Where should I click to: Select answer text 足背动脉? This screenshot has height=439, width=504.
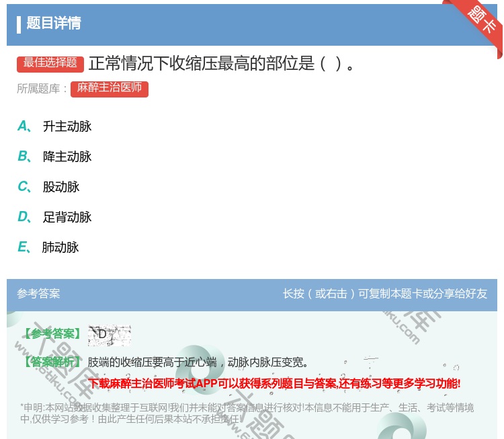pos(67,217)
